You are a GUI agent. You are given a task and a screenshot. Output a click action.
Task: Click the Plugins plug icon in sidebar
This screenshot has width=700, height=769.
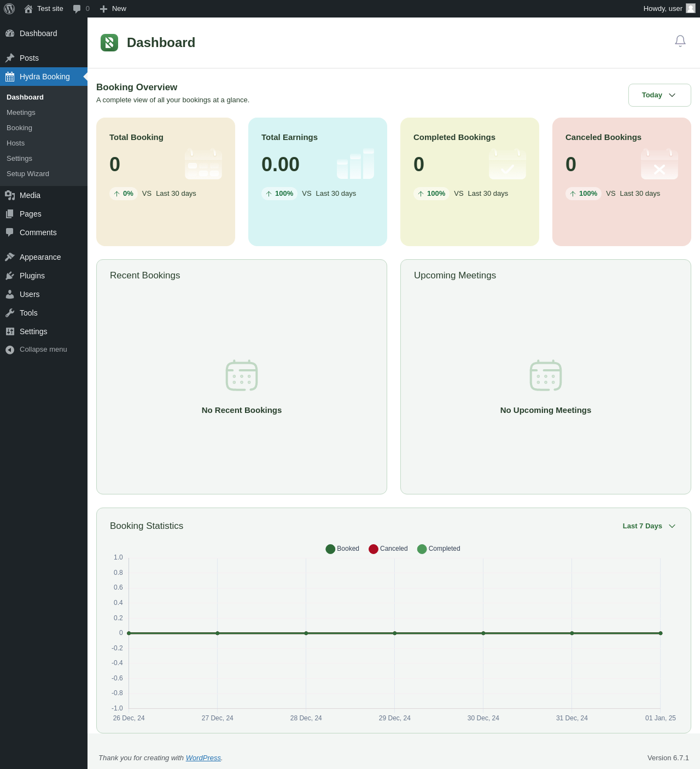click(10, 276)
